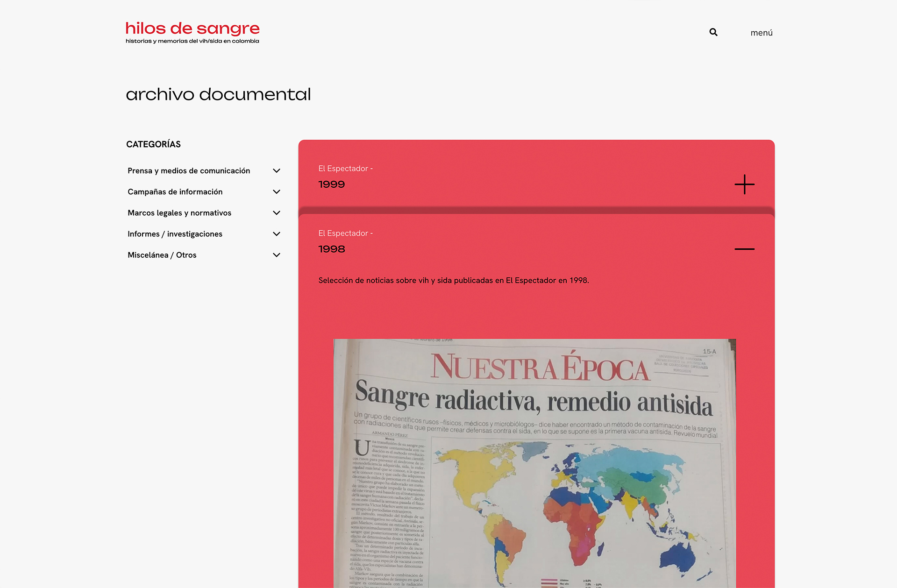The height and width of the screenshot is (588, 897).
Task: Collapse the 1998 section with minus icon
Action: [x=744, y=249]
